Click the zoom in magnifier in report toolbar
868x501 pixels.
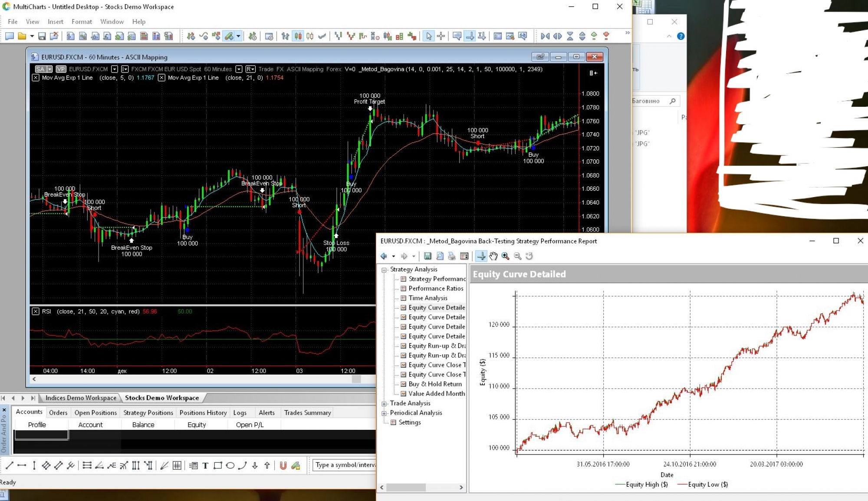click(505, 256)
